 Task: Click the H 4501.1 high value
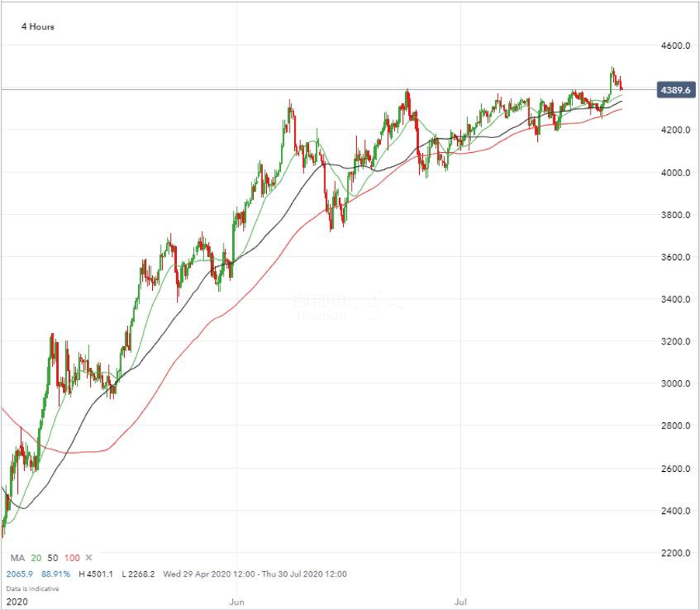click(x=98, y=574)
